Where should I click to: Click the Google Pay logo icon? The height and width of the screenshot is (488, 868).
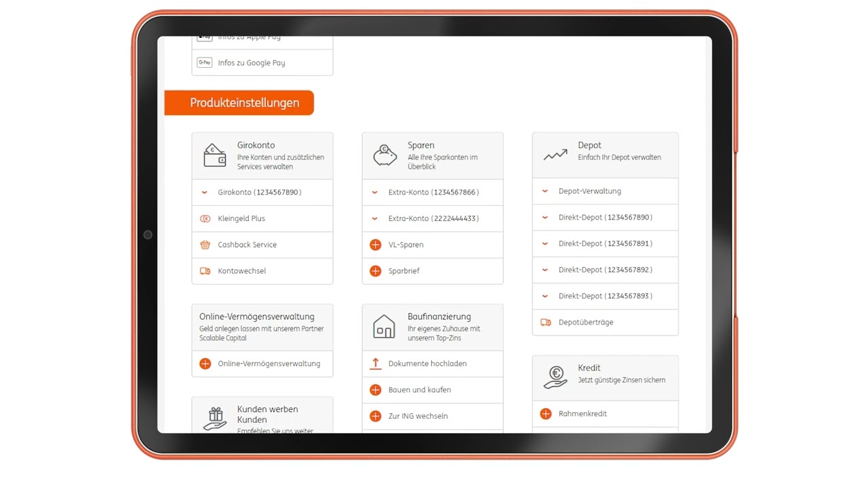[205, 62]
